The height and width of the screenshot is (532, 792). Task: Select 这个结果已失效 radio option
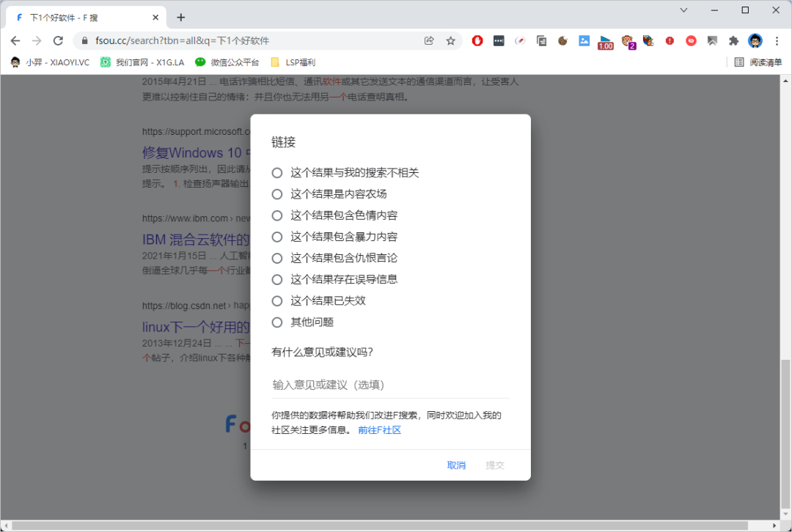tap(276, 301)
